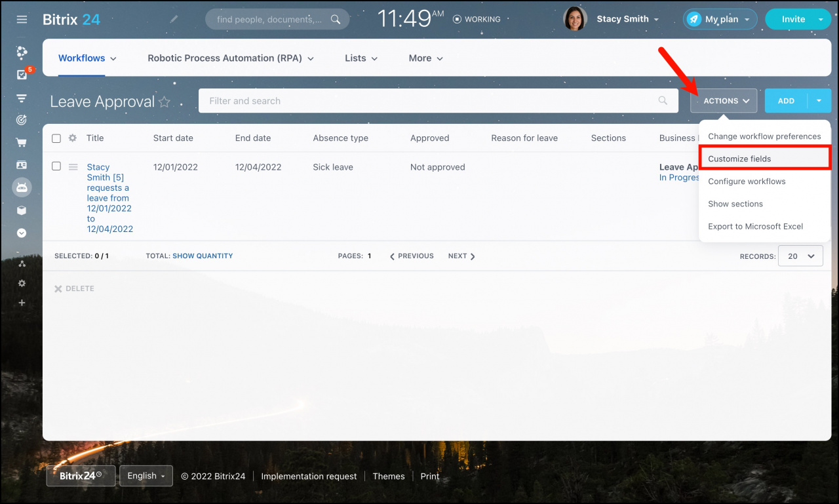The width and height of the screenshot is (839, 504).
Task: Click the sidebar plus icon
Action: [22, 303]
